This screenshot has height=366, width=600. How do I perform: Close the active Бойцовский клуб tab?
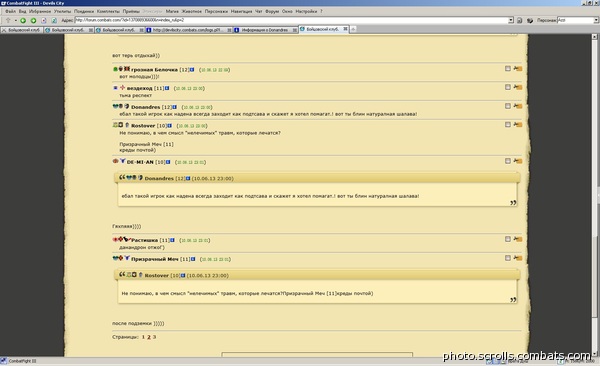click(x=345, y=29)
